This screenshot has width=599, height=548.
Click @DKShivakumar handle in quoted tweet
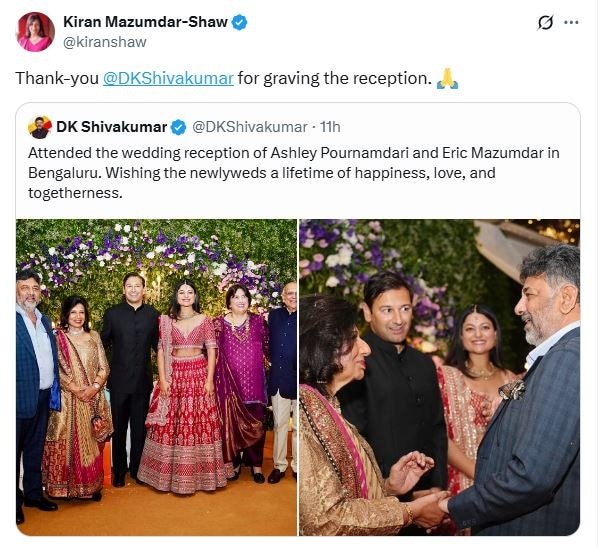[x=249, y=127]
